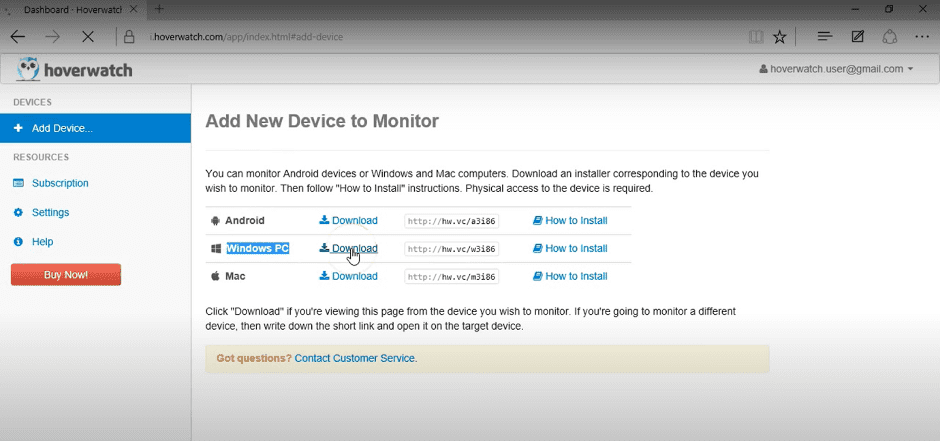Open the Help section
Viewport: 941px width, 441px height.
tap(43, 242)
